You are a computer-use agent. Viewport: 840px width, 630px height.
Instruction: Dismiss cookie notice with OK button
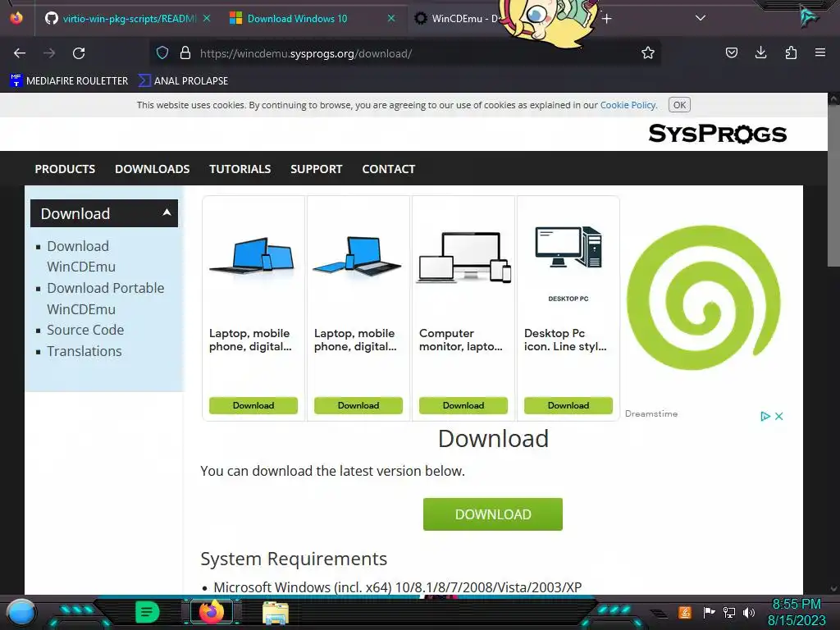(679, 105)
